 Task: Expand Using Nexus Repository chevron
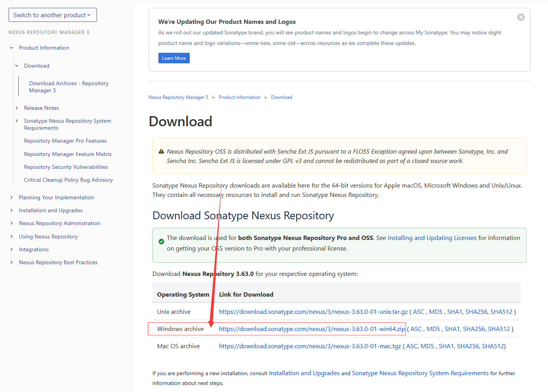(x=12, y=236)
